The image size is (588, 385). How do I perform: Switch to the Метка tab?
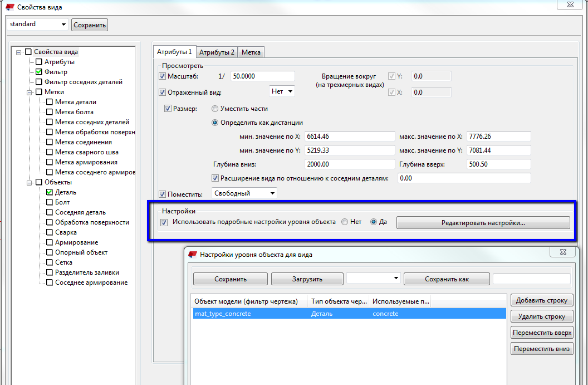click(x=251, y=52)
